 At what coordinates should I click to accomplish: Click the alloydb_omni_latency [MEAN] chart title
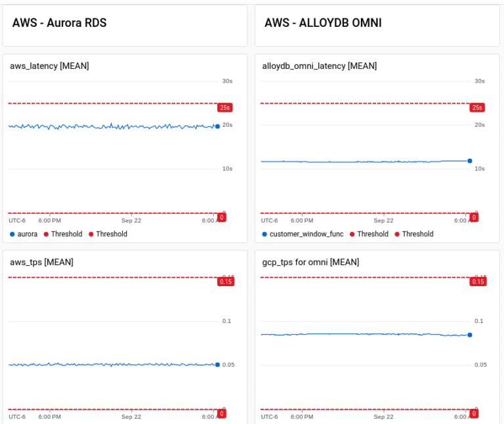coord(320,66)
